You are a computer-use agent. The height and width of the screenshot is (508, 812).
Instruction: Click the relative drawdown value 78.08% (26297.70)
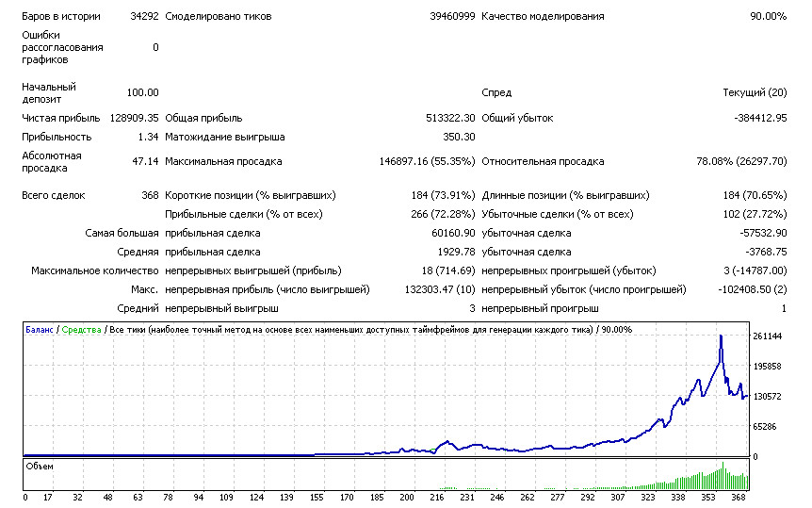click(741, 161)
